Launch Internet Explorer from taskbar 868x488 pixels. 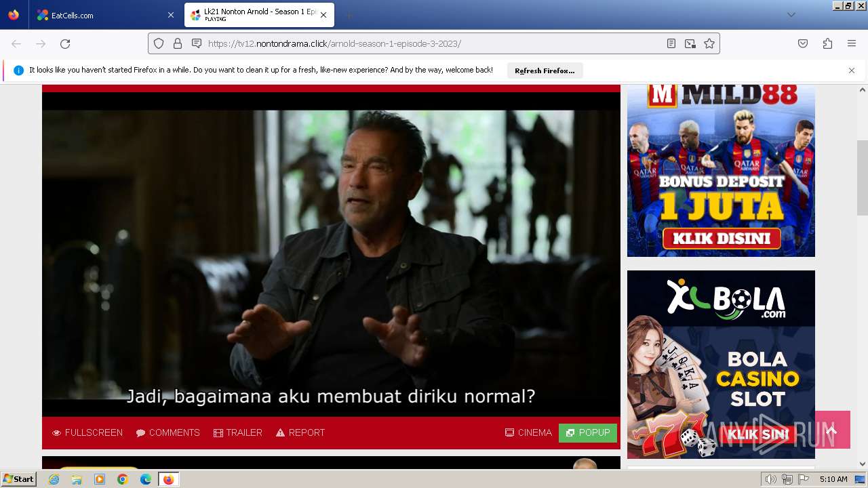pyautogui.click(x=54, y=479)
